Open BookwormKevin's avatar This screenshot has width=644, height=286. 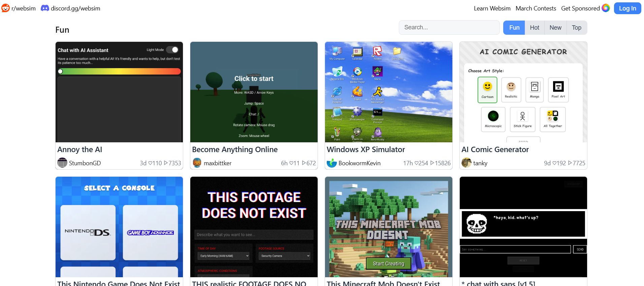click(x=332, y=163)
